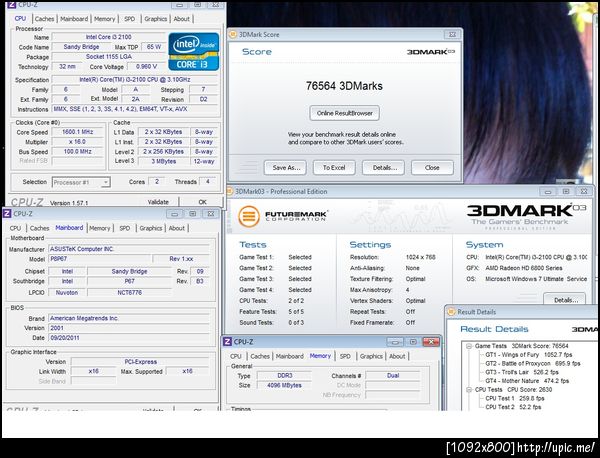
Task: Click the Multiplier x 16.0 value
Action: (77, 142)
